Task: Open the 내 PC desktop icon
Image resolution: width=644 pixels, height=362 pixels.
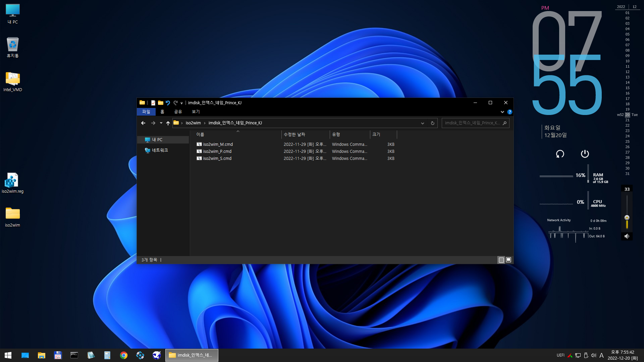Action: point(13,14)
